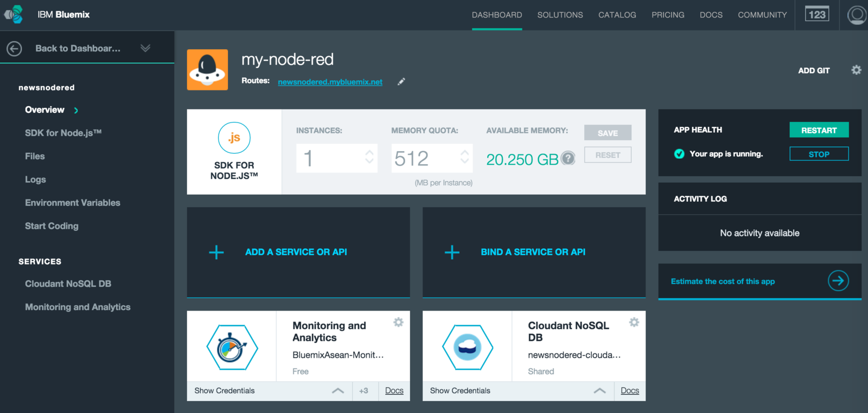
Task: Click the RESET button
Action: (608, 155)
